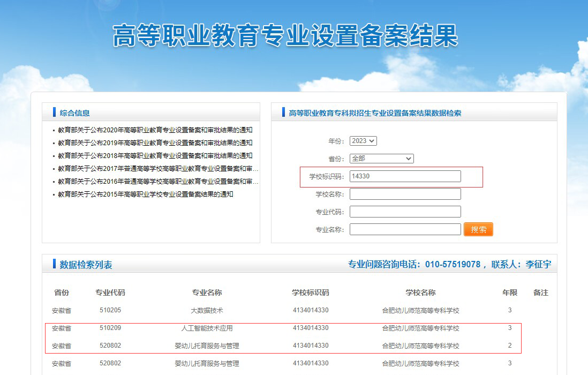Screen dimensions: 588x375
Task: Focus the 专业代码 input field
Action: (x=405, y=212)
